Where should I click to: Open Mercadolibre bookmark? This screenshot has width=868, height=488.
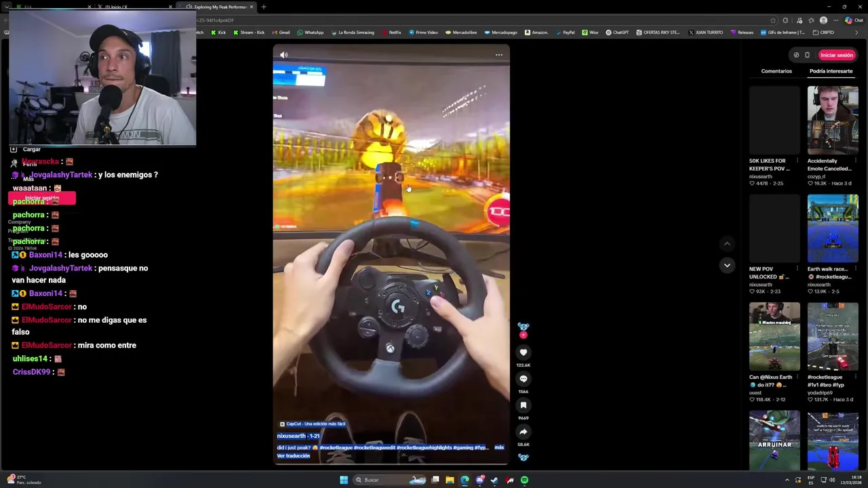[460, 33]
